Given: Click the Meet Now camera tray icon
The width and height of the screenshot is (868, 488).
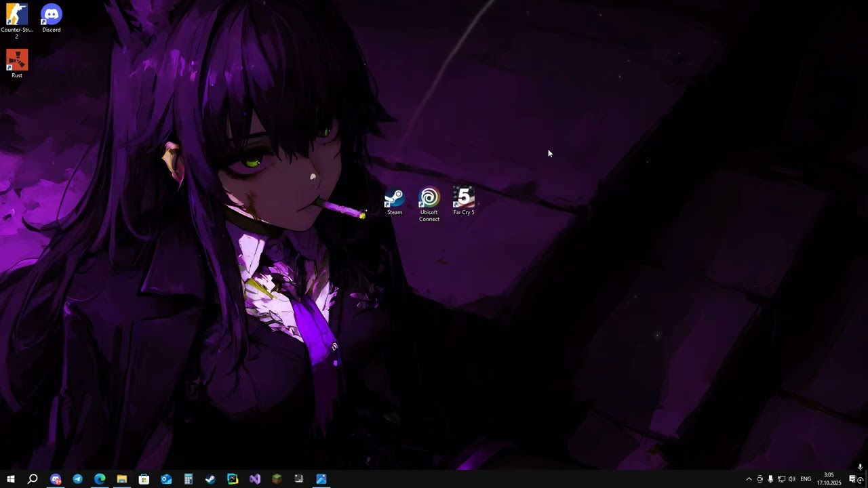Looking at the screenshot, I should pyautogui.click(x=760, y=479).
